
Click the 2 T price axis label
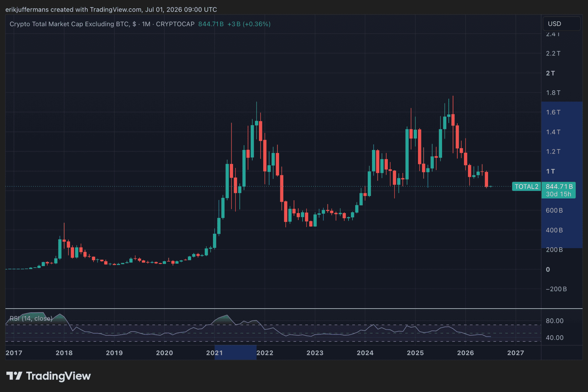pyautogui.click(x=551, y=73)
